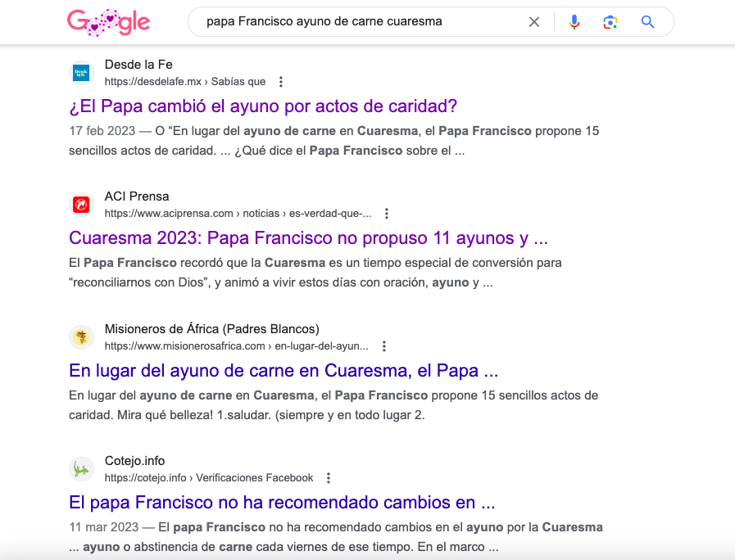Image resolution: width=735 pixels, height=560 pixels.
Task: Click the Desde la Fe favicon
Action: [x=82, y=73]
